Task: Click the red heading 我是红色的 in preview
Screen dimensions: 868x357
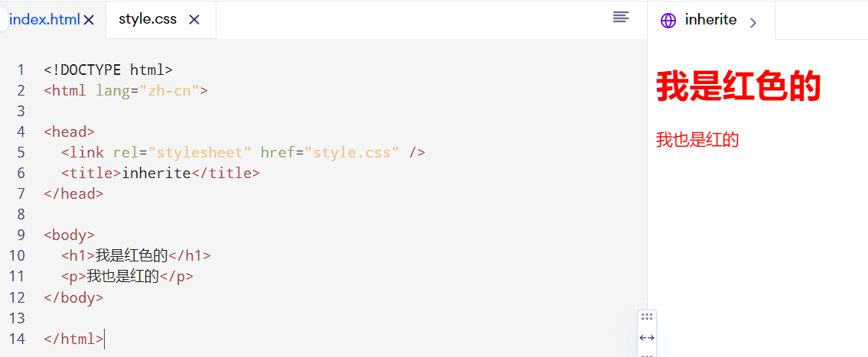Action: coord(738,86)
